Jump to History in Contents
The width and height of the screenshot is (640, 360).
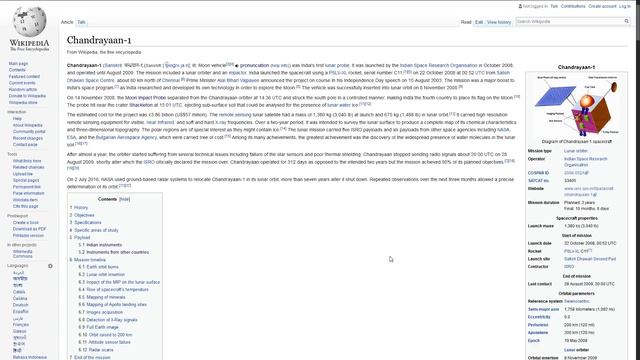81,208
